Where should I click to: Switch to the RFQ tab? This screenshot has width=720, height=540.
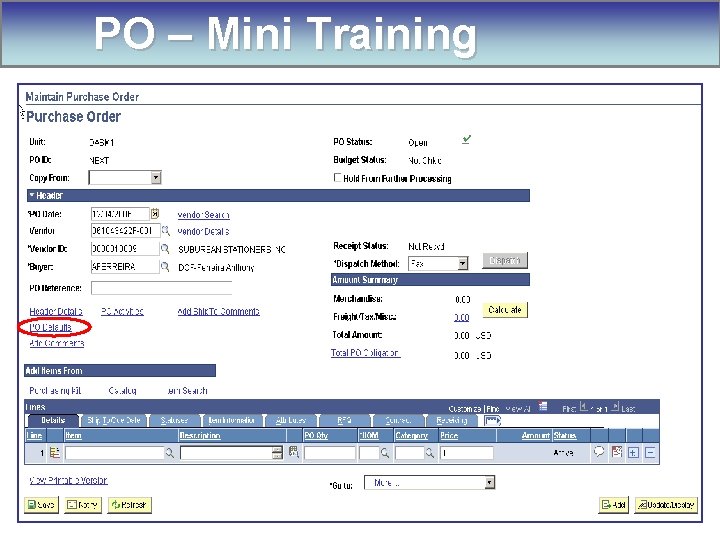coord(344,420)
